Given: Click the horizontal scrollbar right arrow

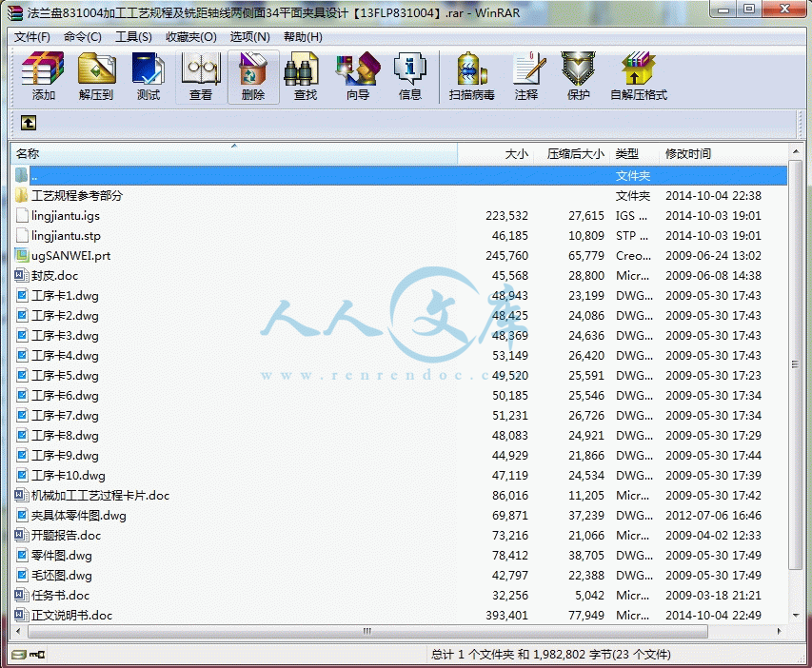Looking at the screenshot, I should click(780, 631).
